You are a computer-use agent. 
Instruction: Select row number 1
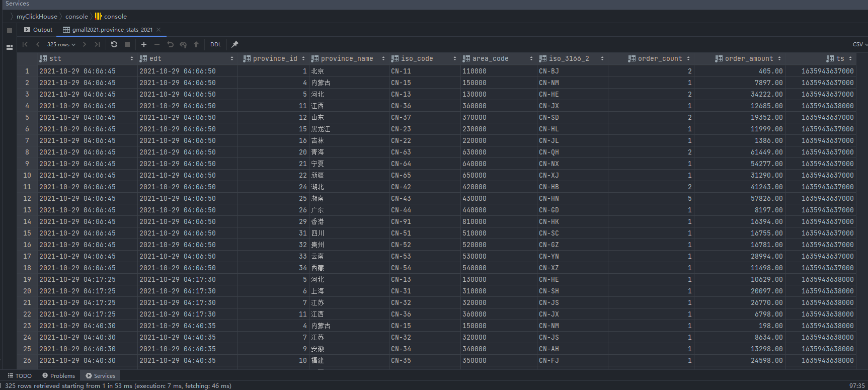pyautogui.click(x=27, y=71)
